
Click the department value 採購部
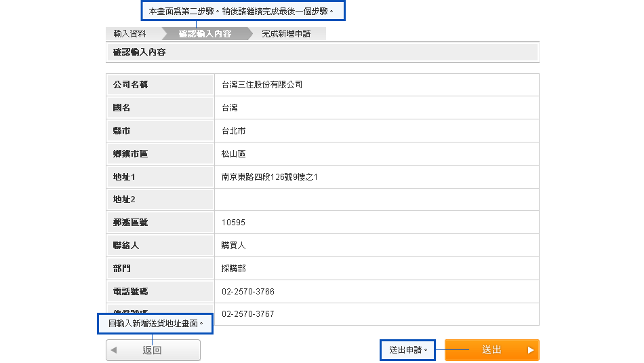(x=234, y=269)
